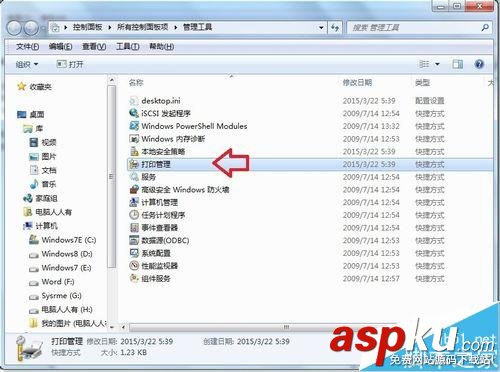500x372 pixels.
Task: Sort by the 类型 column header
Action: coord(422,83)
